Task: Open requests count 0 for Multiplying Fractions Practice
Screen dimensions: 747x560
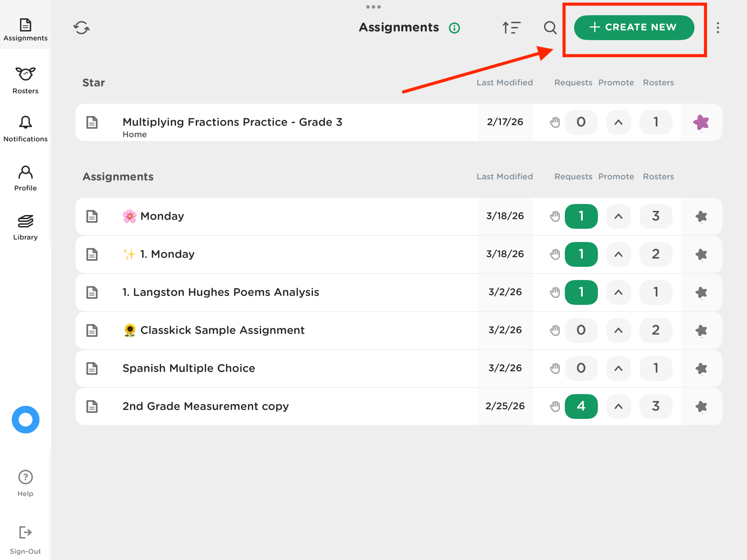Action: pyautogui.click(x=581, y=122)
